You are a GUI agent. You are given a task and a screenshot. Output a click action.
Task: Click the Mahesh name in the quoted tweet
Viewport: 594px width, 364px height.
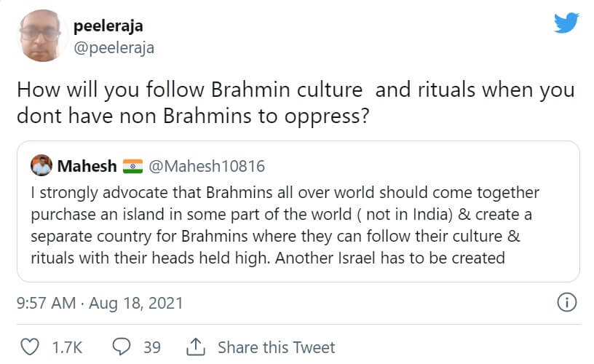coord(86,167)
